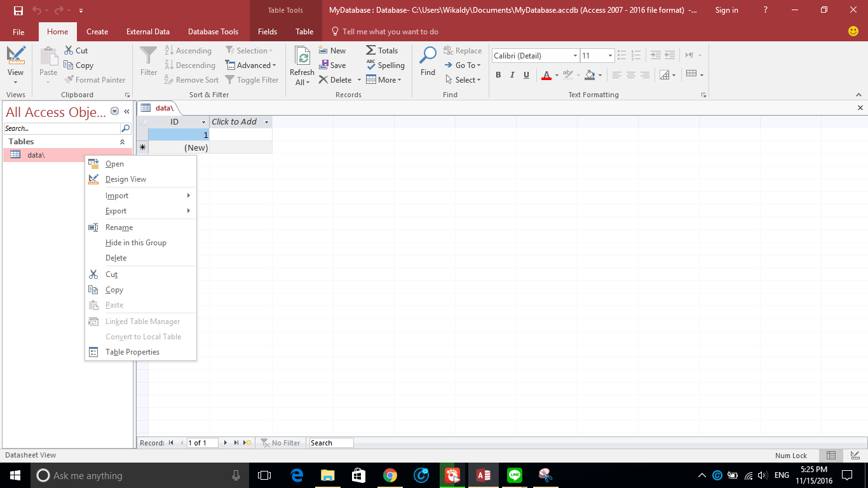Choose Table Properties from the context menu
Image resolution: width=868 pixels, height=488 pixels.
tap(140, 352)
